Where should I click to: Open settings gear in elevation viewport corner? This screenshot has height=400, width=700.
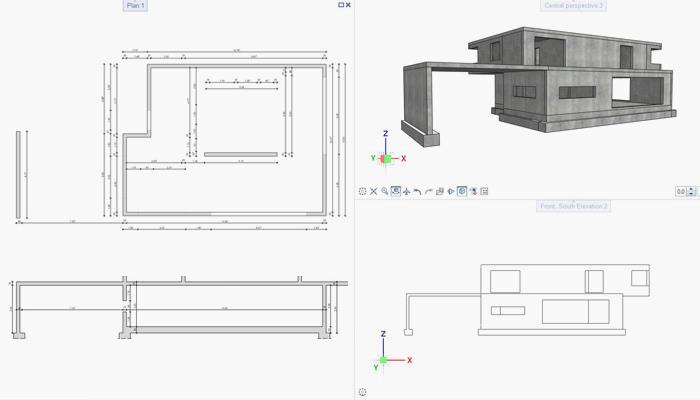click(363, 392)
